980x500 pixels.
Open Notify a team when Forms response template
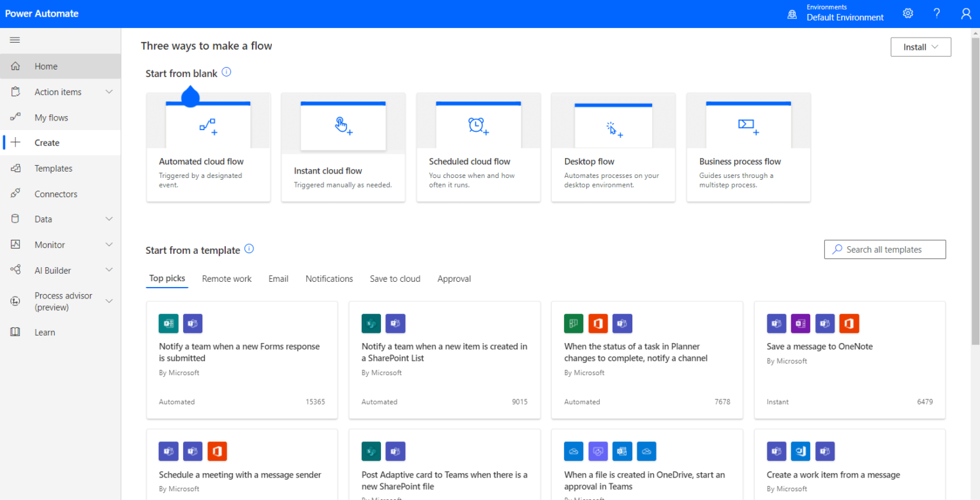click(x=242, y=360)
